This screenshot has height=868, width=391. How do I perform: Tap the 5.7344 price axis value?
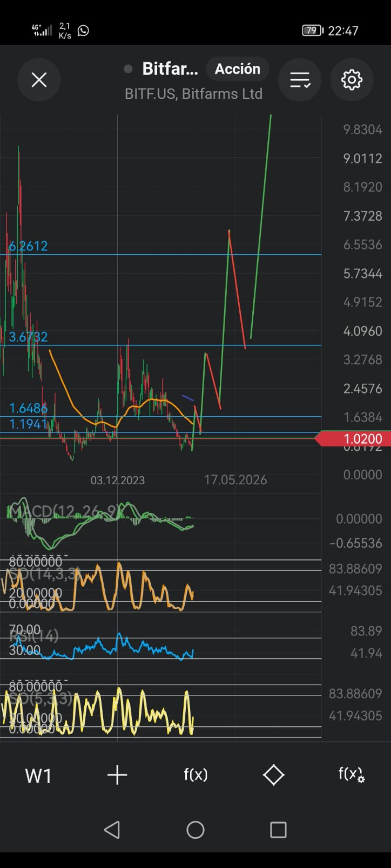(x=362, y=273)
